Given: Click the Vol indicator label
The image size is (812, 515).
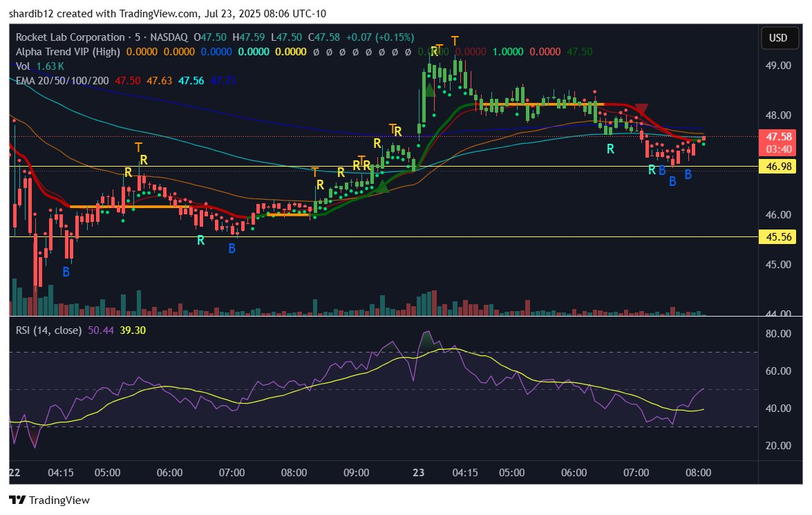Looking at the screenshot, I should 23,66.
